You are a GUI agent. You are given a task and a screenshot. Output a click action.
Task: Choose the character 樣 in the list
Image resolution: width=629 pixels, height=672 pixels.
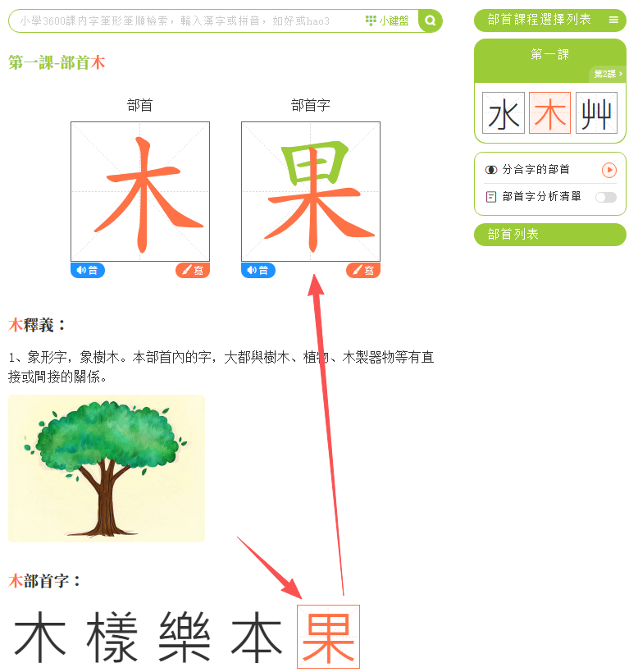point(112,637)
